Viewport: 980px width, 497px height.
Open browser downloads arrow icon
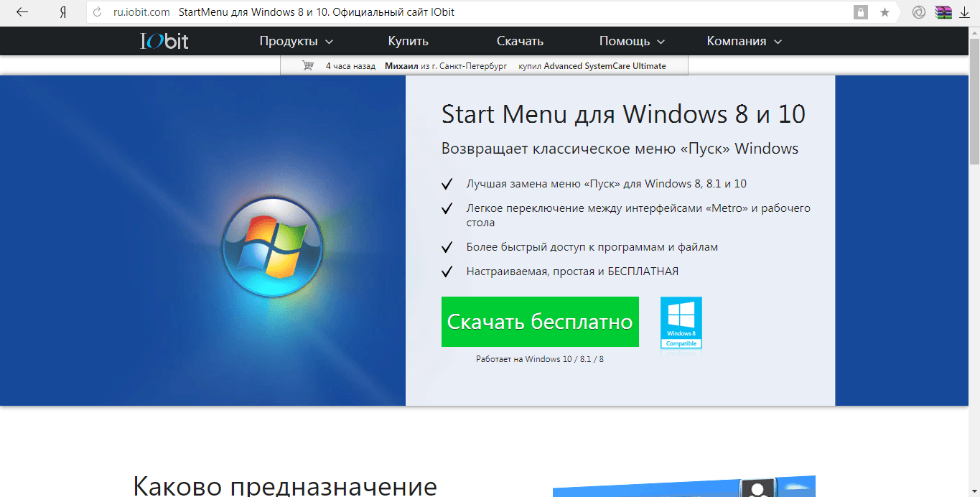point(964,12)
